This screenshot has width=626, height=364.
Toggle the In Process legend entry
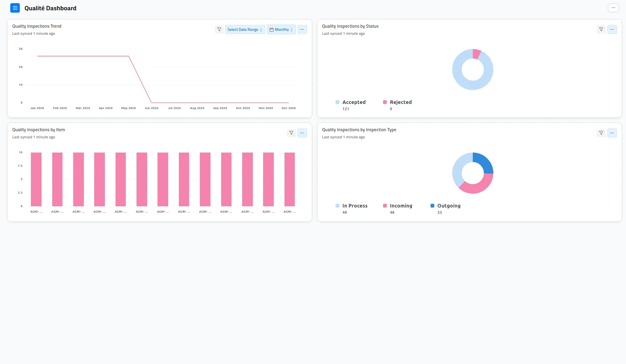[x=351, y=206]
